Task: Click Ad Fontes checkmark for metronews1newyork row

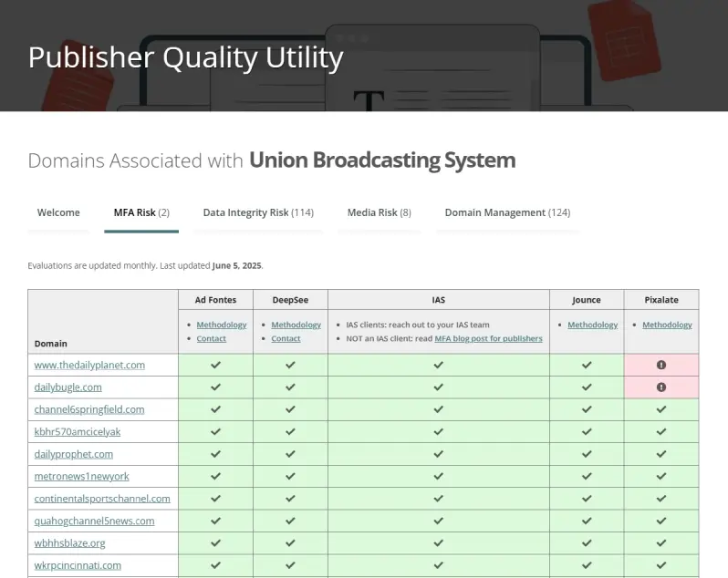Action: click(215, 477)
